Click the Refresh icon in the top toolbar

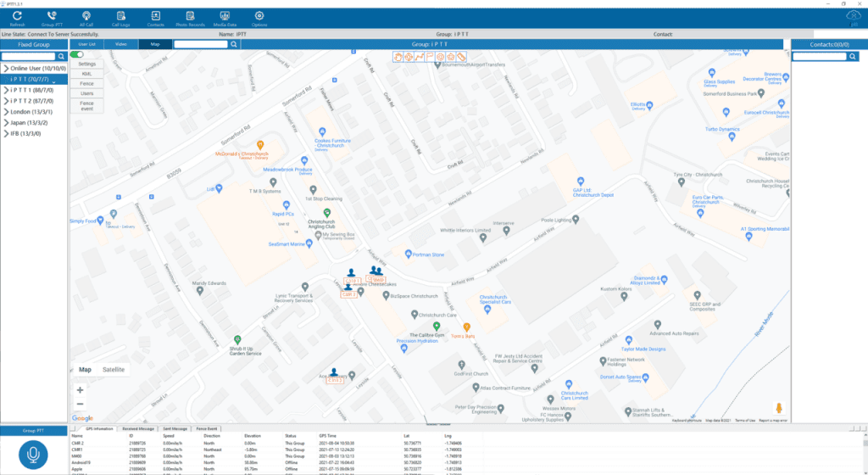[x=17, y=16]
